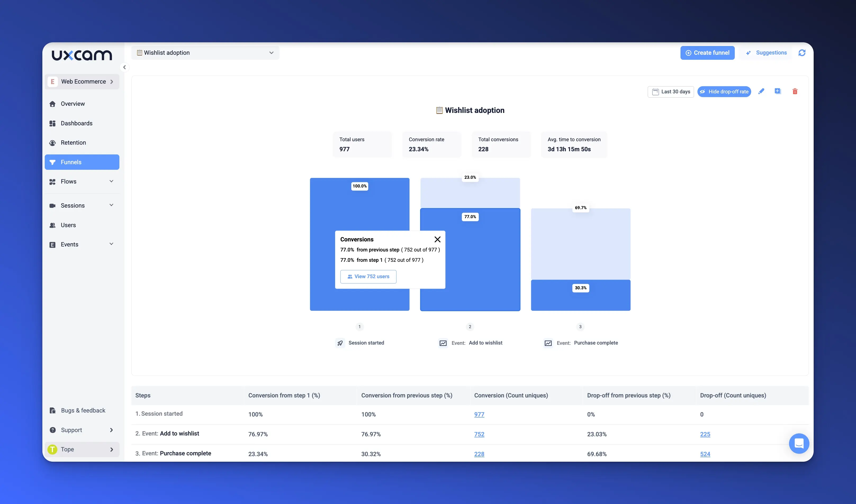The height and width of the screenshot is (504, 856).
Task: Click the pencil edit funnel icon
Action: [x=761, y=91]
